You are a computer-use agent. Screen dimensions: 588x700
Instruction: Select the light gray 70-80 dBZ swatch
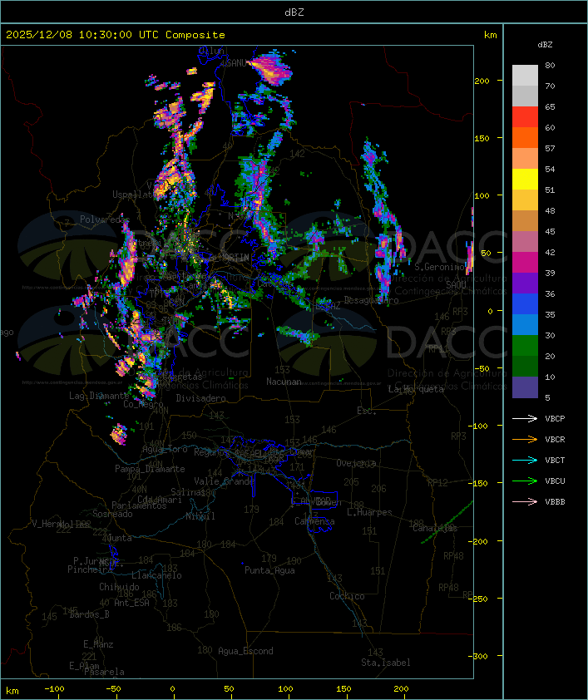[525, 76]
